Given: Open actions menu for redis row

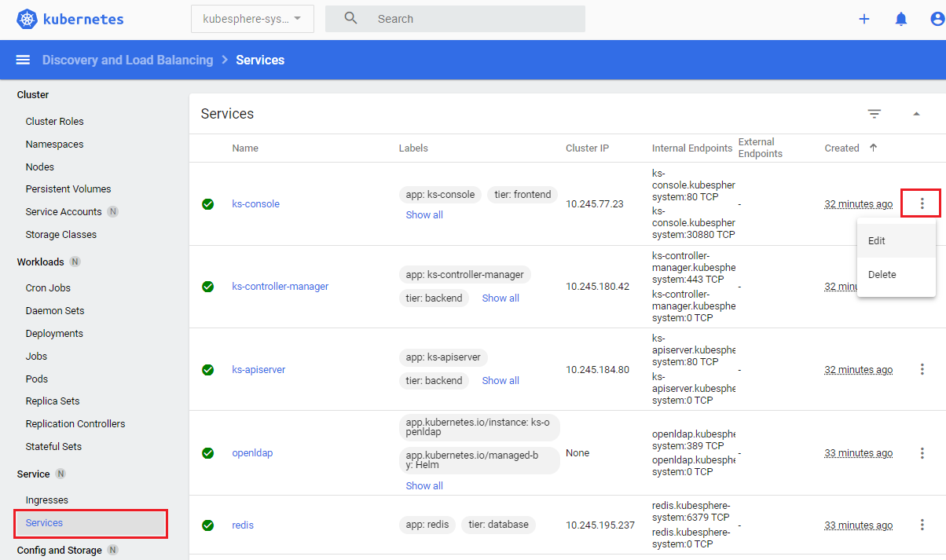Looking at the screenshot, I should (922, 525).
